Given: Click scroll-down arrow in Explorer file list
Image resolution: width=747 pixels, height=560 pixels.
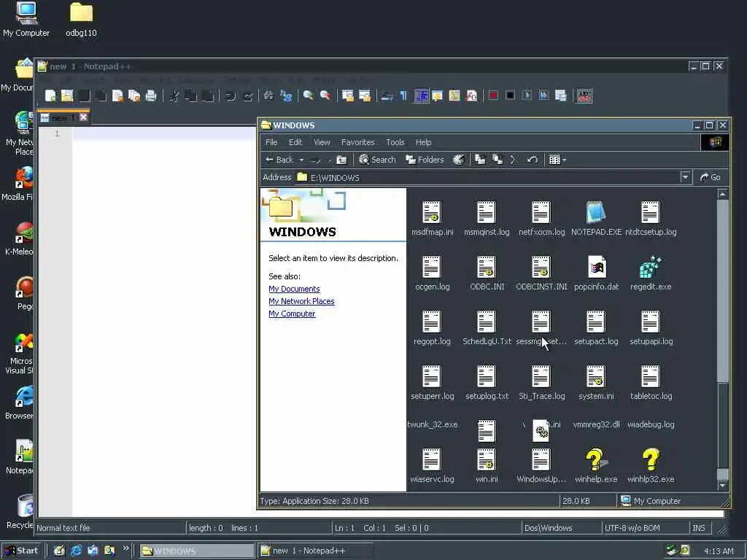Looking at the screenshot, I should [723, 485].
